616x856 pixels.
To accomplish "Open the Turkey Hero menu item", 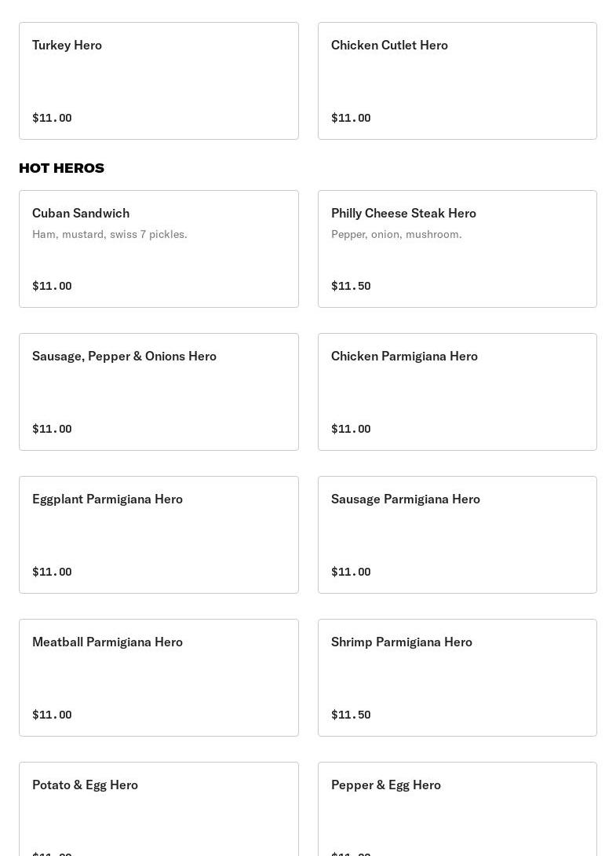I will 159,80.
